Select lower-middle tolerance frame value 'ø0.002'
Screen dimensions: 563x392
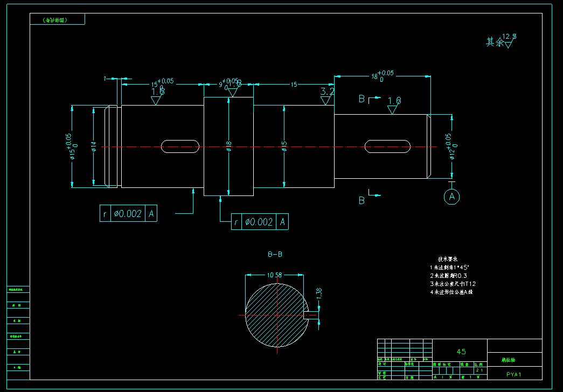point(259,222)
